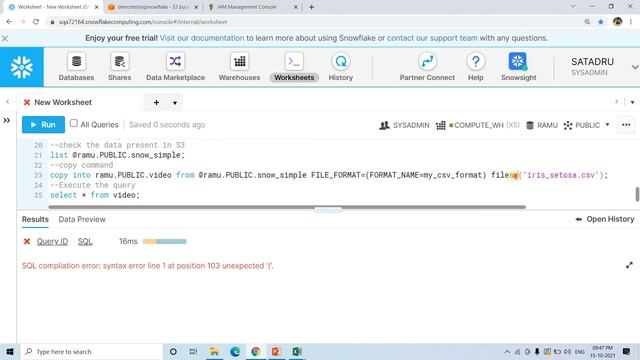Select the Worksheets tab icon

click(x=294, y=67)
